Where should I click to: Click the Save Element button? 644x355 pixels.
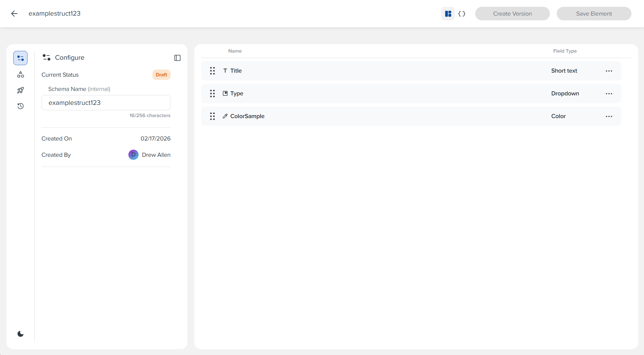click(x=594, y=14)
